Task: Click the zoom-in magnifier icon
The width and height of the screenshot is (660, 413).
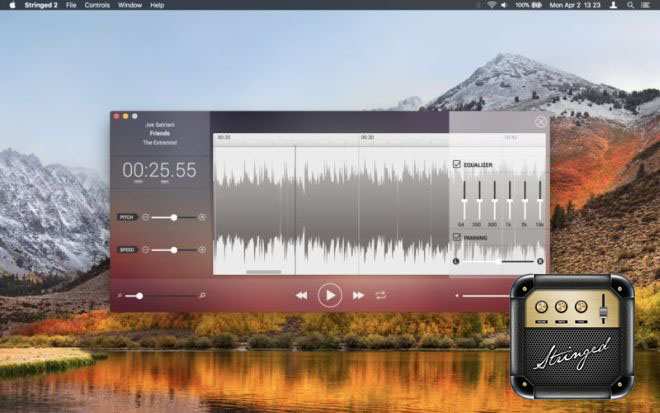Action: coord(202,296)
